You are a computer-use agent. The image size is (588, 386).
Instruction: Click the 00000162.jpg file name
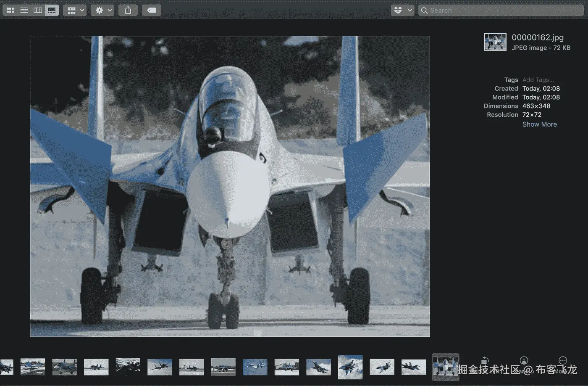tap(538, 37)
